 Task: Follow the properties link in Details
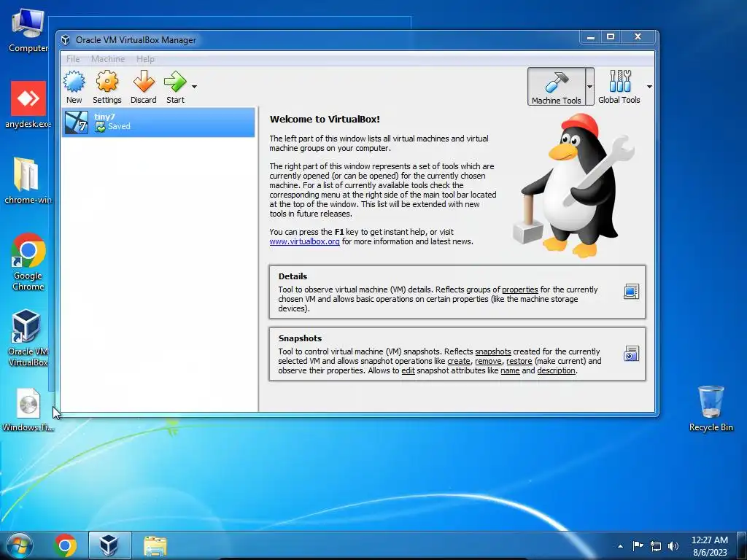519,289
